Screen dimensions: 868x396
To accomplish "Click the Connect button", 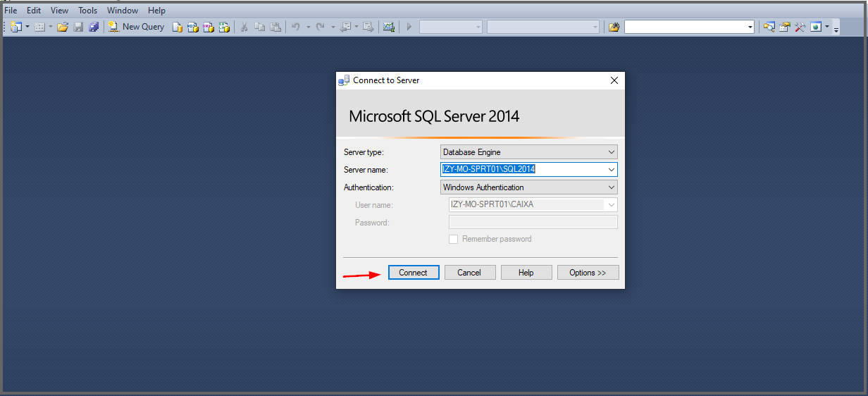I will tap(414, 273).
